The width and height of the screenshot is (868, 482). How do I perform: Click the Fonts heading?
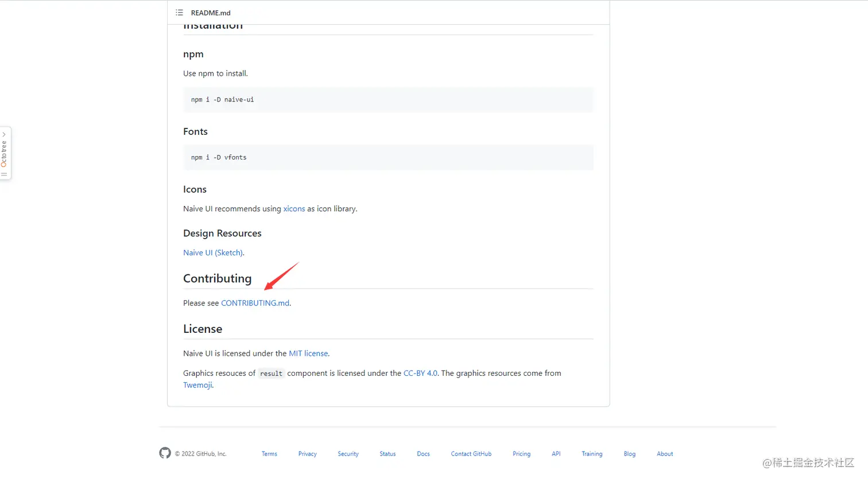(x=195, y=131)
